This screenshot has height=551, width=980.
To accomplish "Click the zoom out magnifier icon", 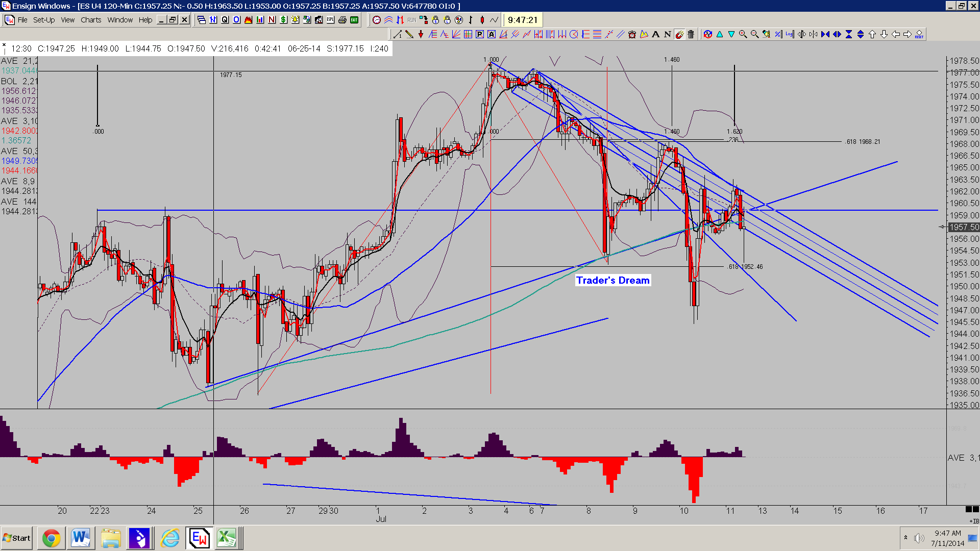I will 754,34.
